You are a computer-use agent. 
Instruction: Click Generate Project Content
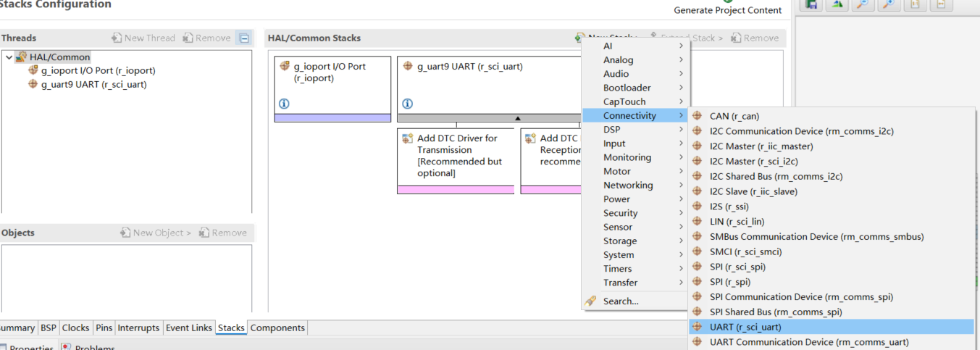point(728,10)
